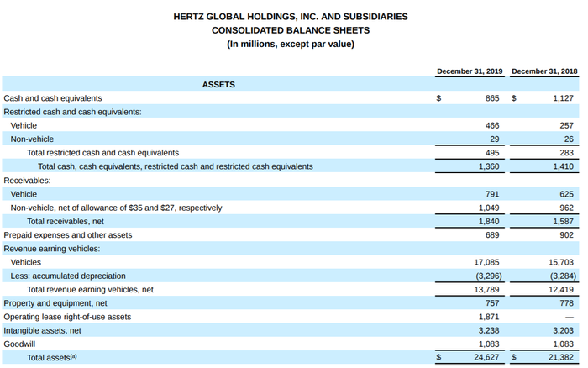Screen dimensions: 588x368
Task: Click the 'Total receivables, net' label
Action: [x=66, y=222]
